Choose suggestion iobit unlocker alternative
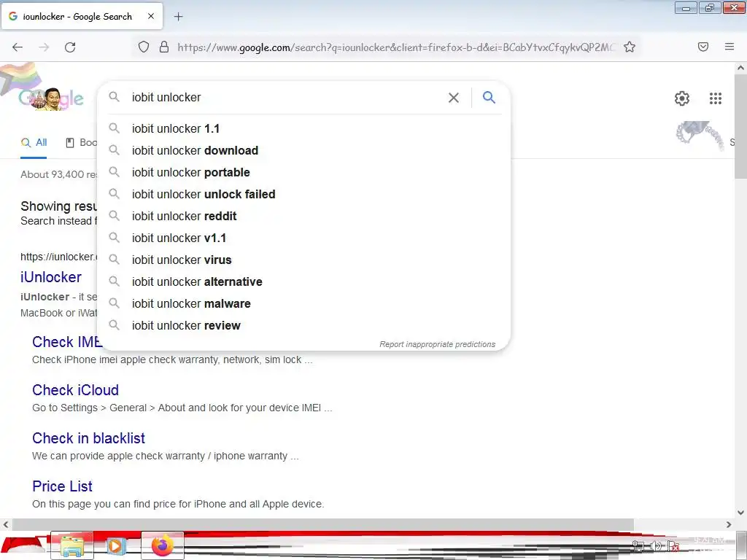 coord(303,282)
